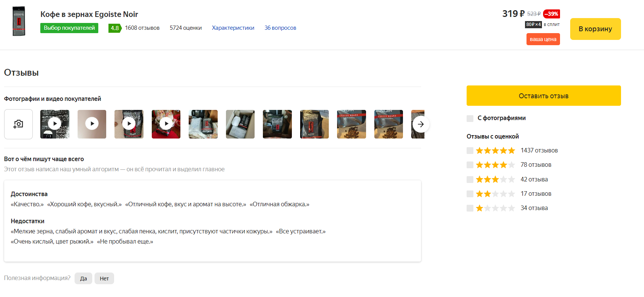Screen dimensions: 644x297
Task: Open the second coffee beans photo thumbnail
Action: click(389, 124)
